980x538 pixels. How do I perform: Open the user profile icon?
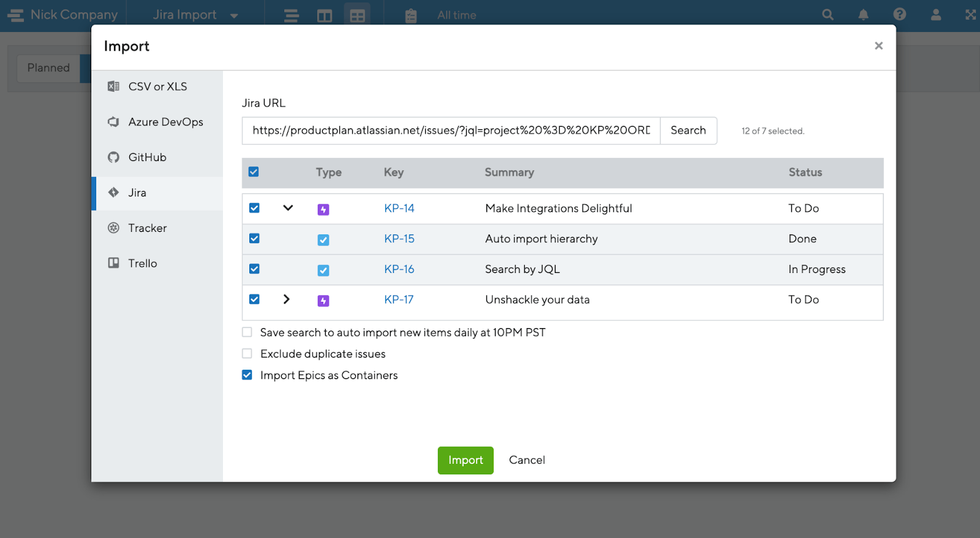(935, 15)
